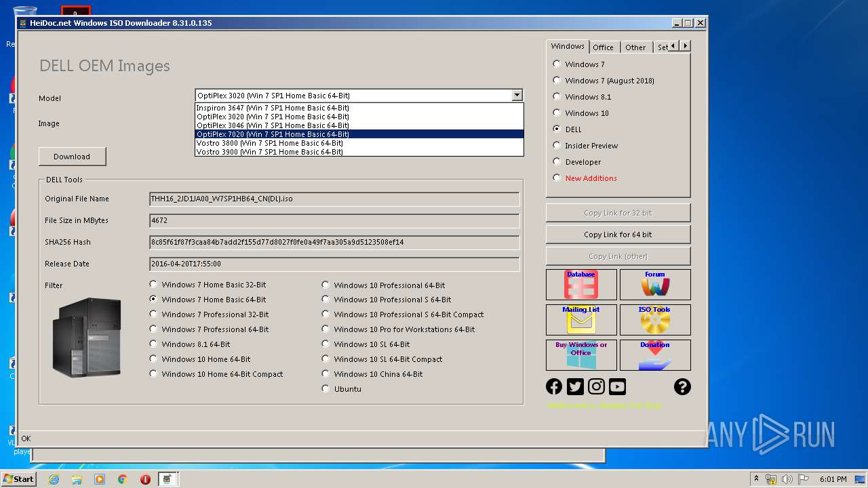Viewport: 868px width, 488px height.
Task: Choose OptiPlex 7020 from model list
Action: [359, 134]
